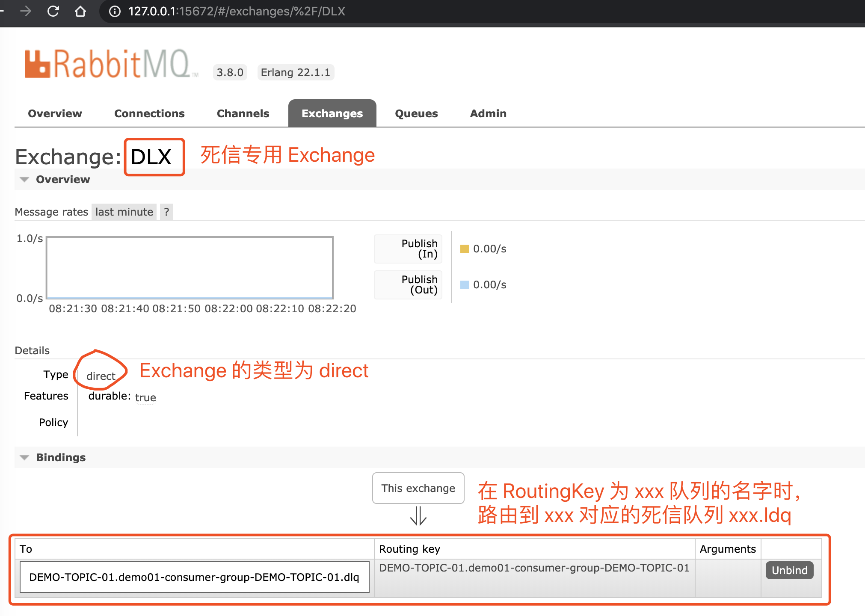Click the durable 'true' feature value
Viewport: 865px width, 616px height.
[145, 398]
